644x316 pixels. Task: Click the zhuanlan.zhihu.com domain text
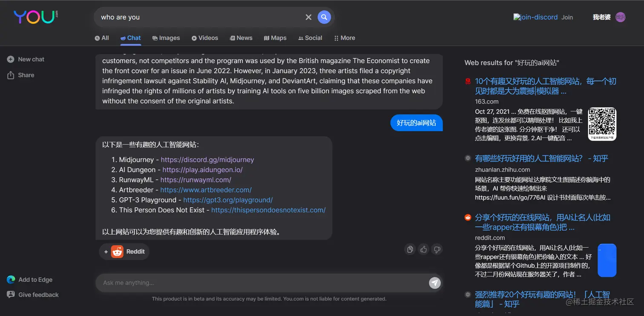point(503,169)
